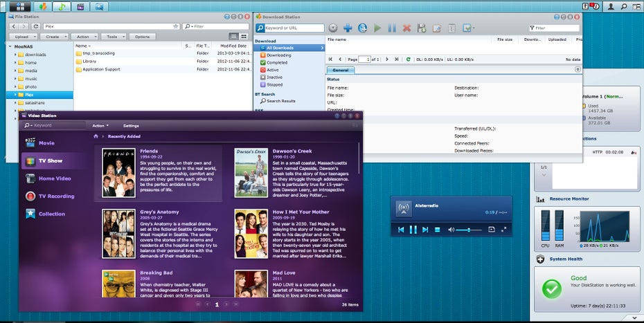Adjust the Audio Station volume slider
644x323 pixels.
pyautogui.click(x=468, y=230)
